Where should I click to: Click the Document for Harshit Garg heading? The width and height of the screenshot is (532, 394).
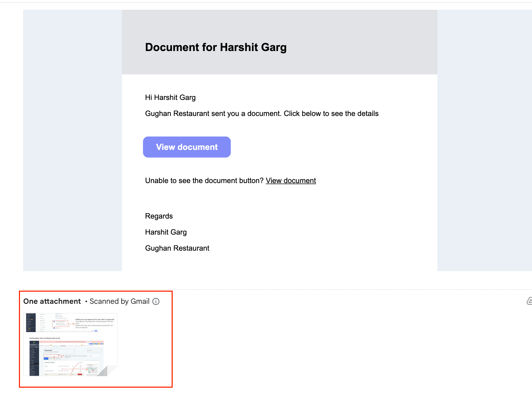click(x=216, y=47)
